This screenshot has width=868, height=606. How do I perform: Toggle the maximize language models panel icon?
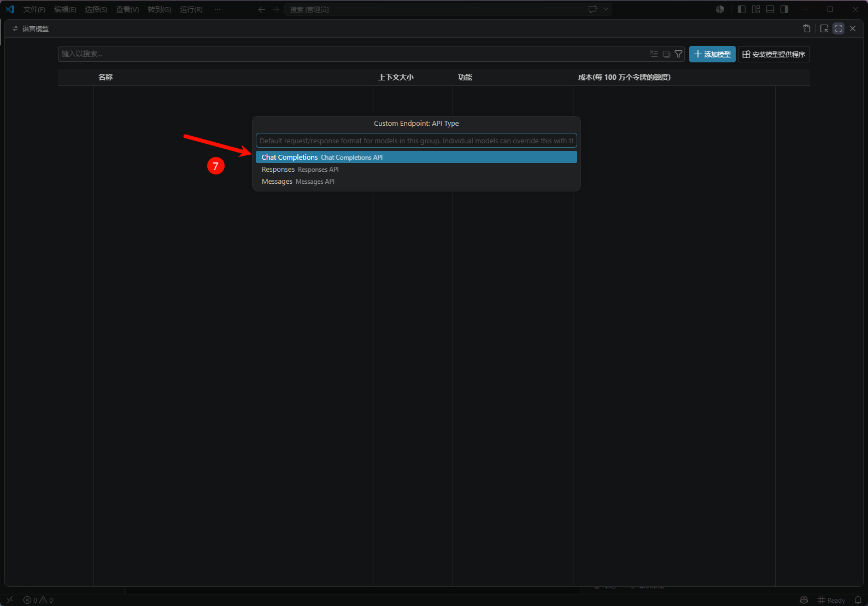tap(838, 28)
